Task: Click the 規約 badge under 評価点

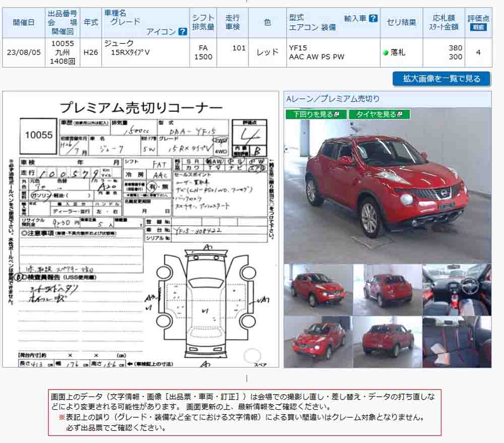Action: 478,27
